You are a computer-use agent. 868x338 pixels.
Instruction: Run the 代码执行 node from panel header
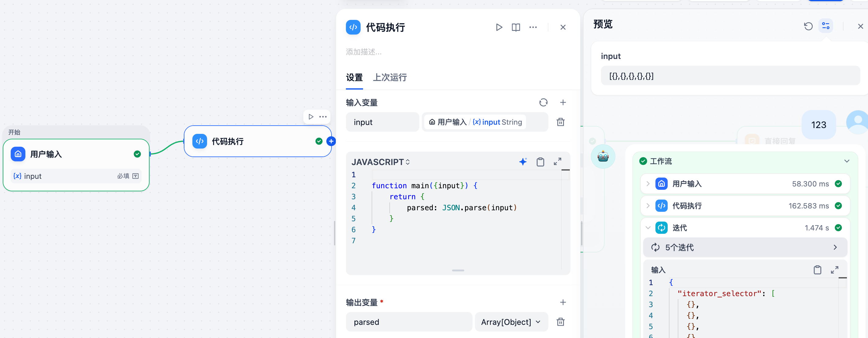(x=499, y=27)
